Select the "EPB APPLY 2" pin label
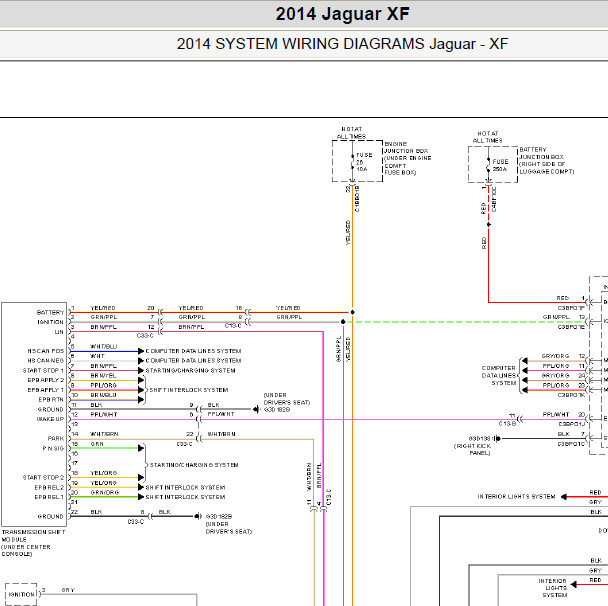 point(45,380)
